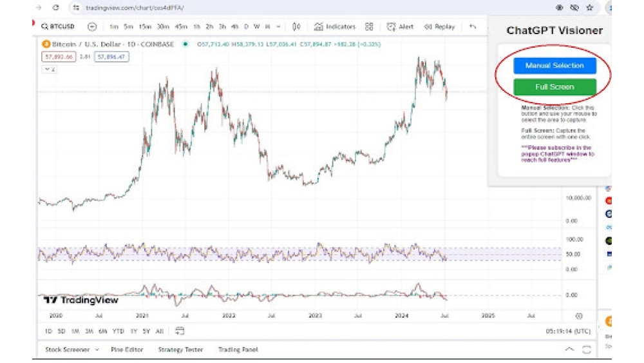Screen dimensions: 644x363
Task: Click the undo arrow in chart toolbar
Action: [473, 26]
